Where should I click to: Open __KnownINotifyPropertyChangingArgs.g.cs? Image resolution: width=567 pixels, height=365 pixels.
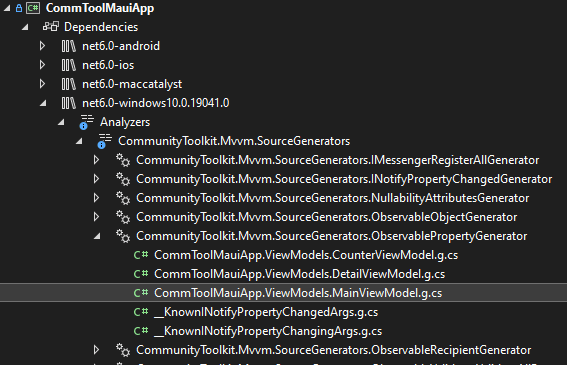(x=268, y=331)
